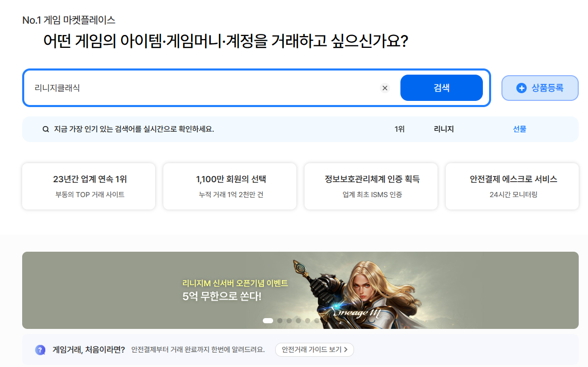
Task: Click the 누적 거래 1억 2천만 건 text
Action: 231,195
